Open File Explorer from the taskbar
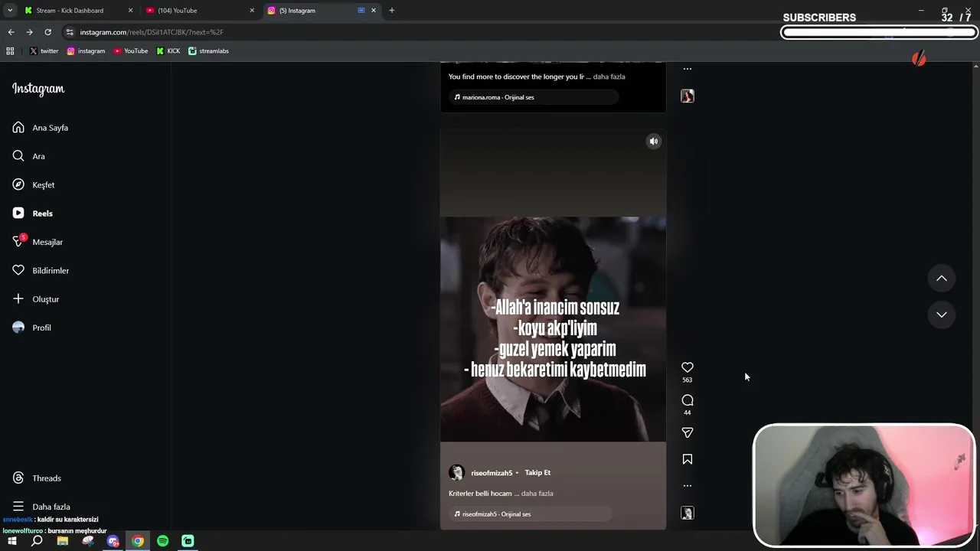Screen dimensions: 980x551 [63, 541]
